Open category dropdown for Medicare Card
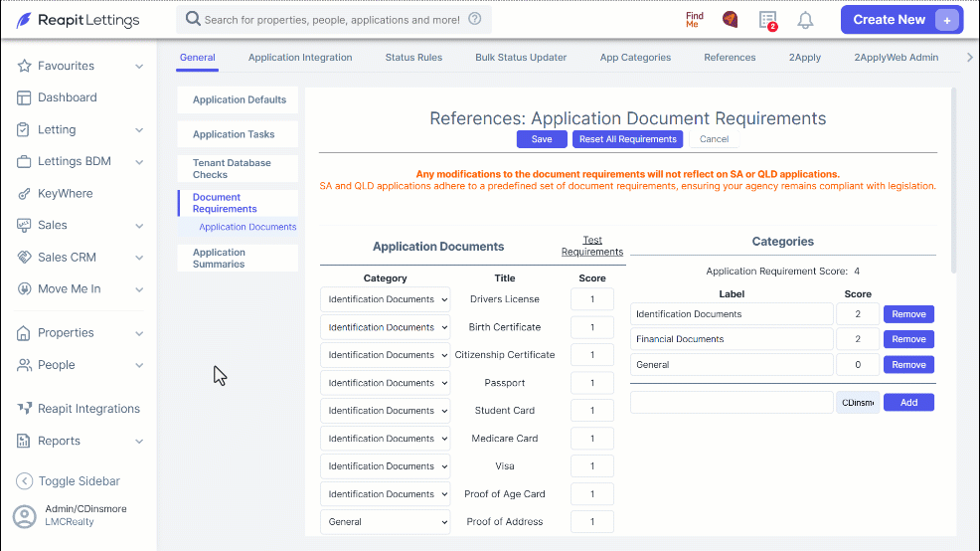980x551 pixels. tap(385, 439)
